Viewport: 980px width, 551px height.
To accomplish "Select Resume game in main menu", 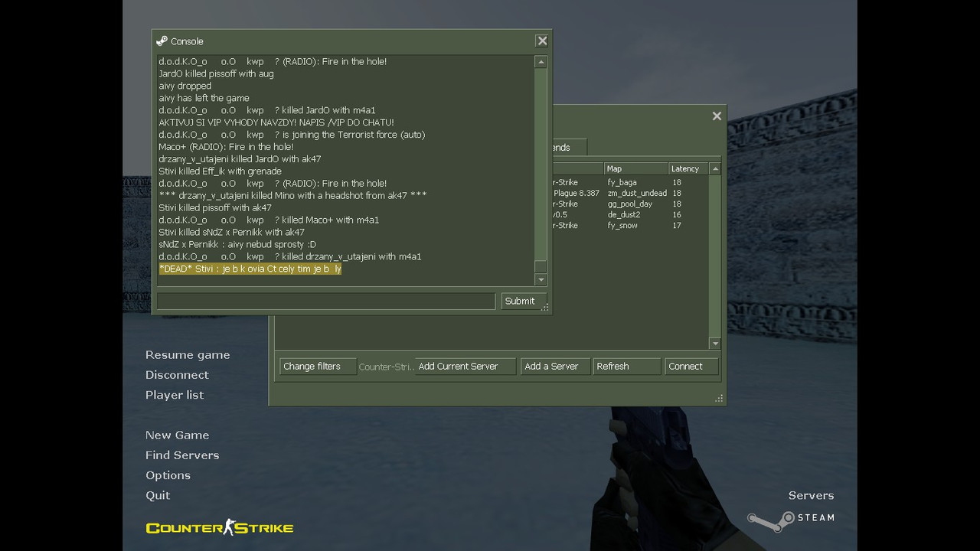I will pyautogui.click(x=188, y=355).
